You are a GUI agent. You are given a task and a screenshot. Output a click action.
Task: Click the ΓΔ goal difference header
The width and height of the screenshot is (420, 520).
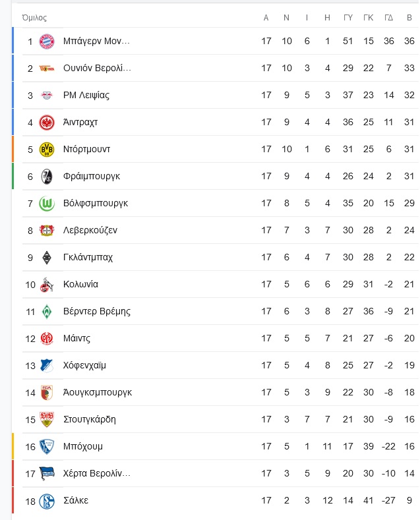tap(389, 18)
